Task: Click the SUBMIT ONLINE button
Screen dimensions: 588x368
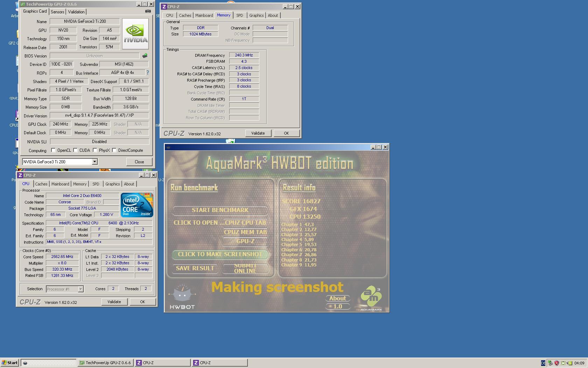Action: [x=245, y=268]
